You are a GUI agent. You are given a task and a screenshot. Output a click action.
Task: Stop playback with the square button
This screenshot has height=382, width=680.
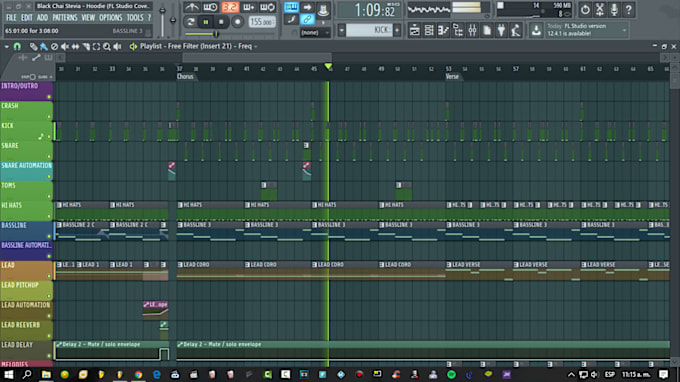[221, 22]
